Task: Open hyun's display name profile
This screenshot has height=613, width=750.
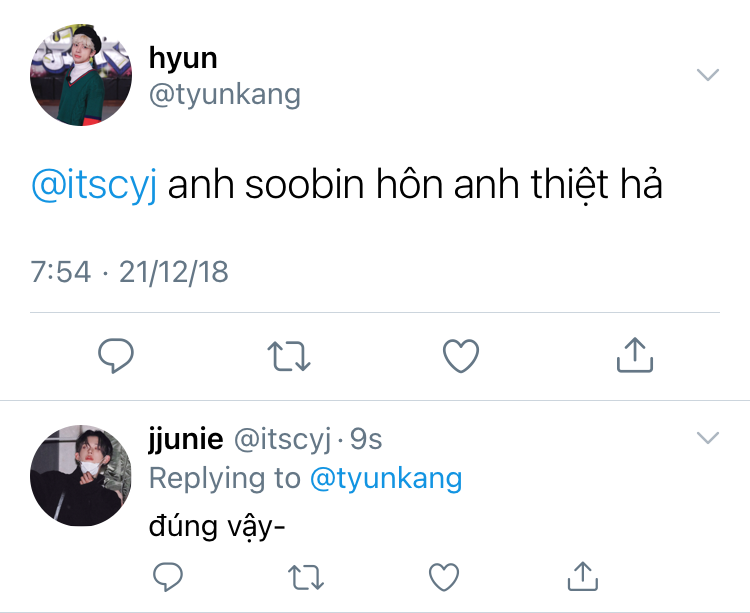Action: (183, 57)
